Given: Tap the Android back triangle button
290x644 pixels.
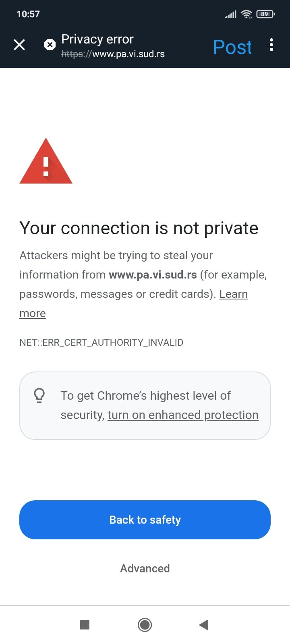Looking at the screenshot, I should (204, 625).
